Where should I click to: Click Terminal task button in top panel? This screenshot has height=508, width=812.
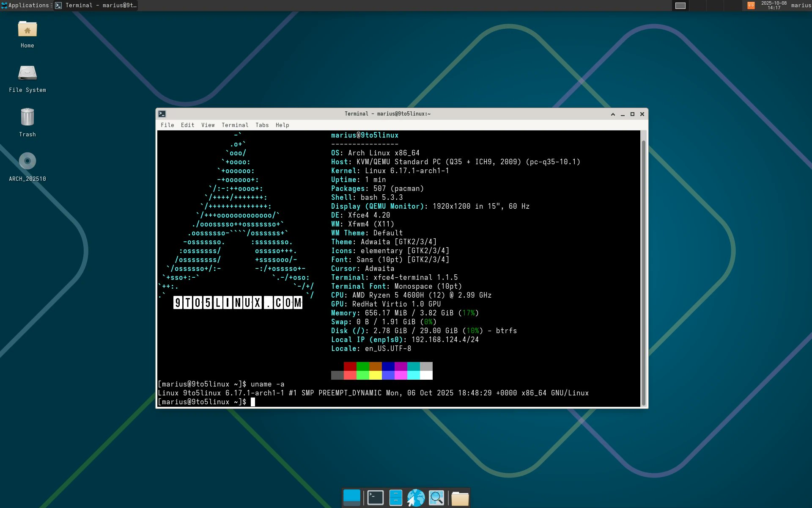(x=96, y=6)
